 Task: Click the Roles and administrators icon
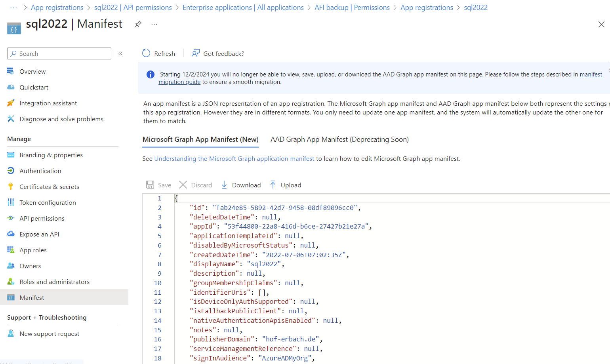[x=11, y=282]
